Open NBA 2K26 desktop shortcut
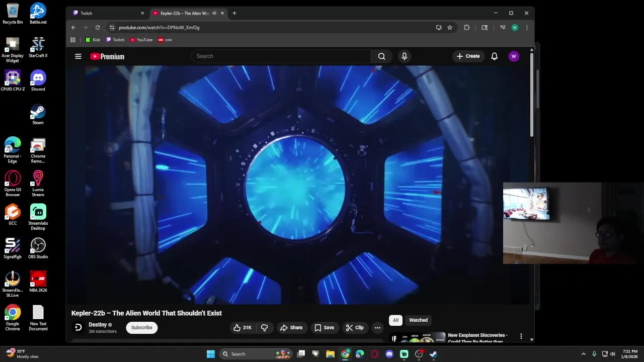 (38, 282)
